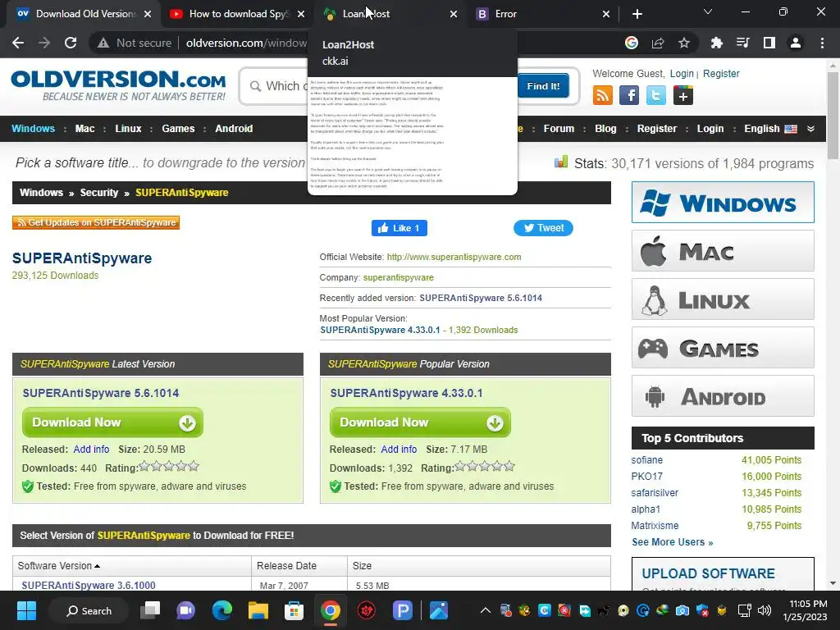840x630 pixels.
Task: Open See More Users link
Action: click(673, 542)
